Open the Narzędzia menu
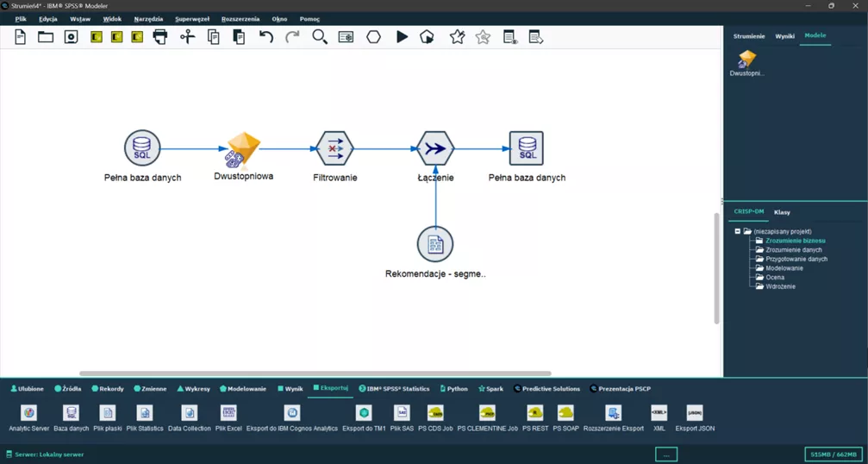The image size is (868, 464). pos(148,19)
